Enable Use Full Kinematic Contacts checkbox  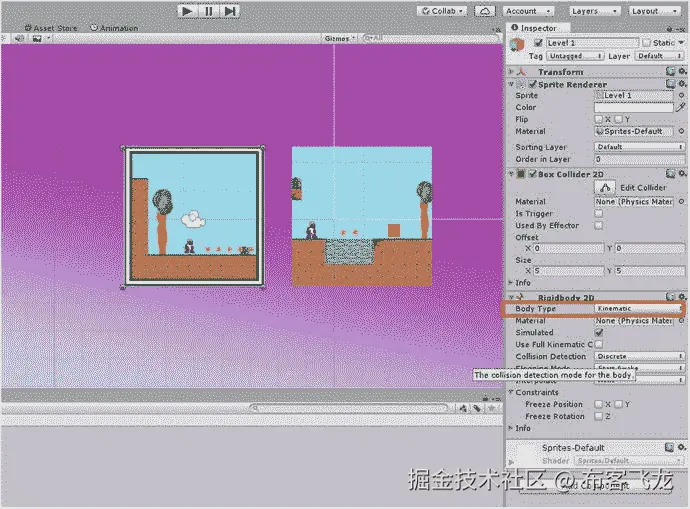598,344
